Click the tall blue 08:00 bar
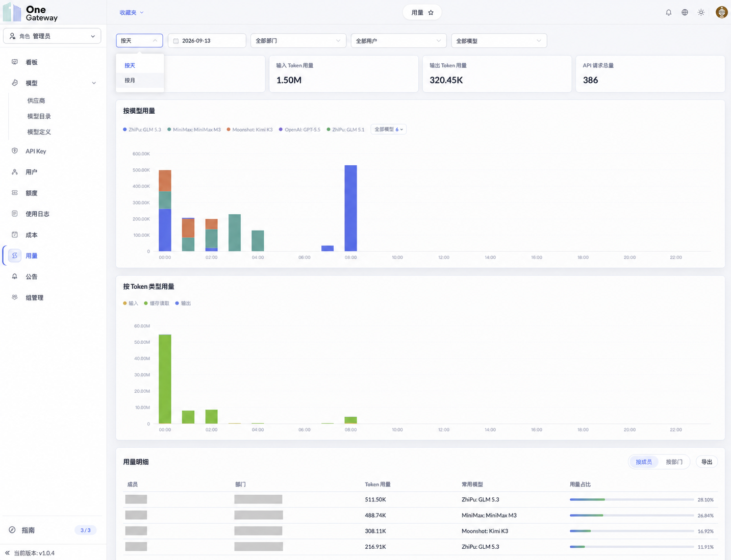 (x=351, y=208)
